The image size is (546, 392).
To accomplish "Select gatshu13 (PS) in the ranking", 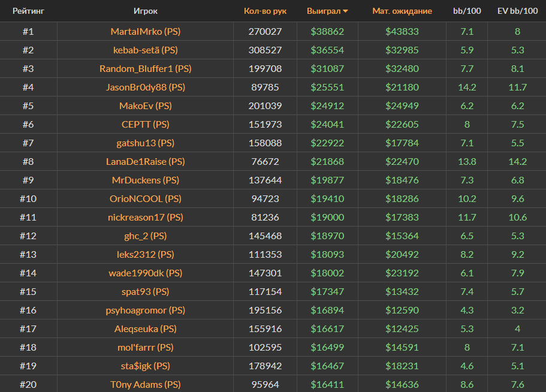I will [x=146, y=143].
